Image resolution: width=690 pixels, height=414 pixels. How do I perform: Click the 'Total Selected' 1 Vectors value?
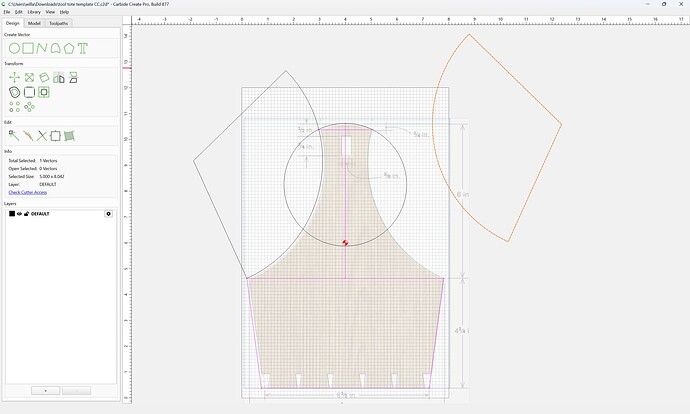[48, 161]
